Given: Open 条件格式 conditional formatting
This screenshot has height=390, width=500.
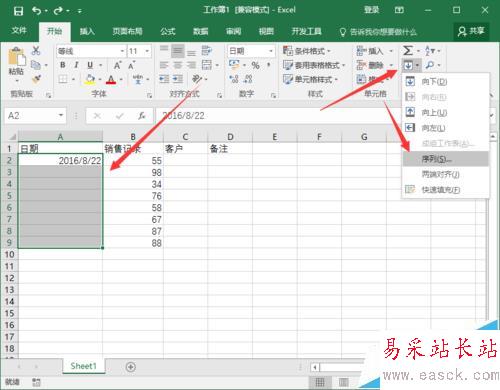Looking at the screenshot, I should 307,51.
